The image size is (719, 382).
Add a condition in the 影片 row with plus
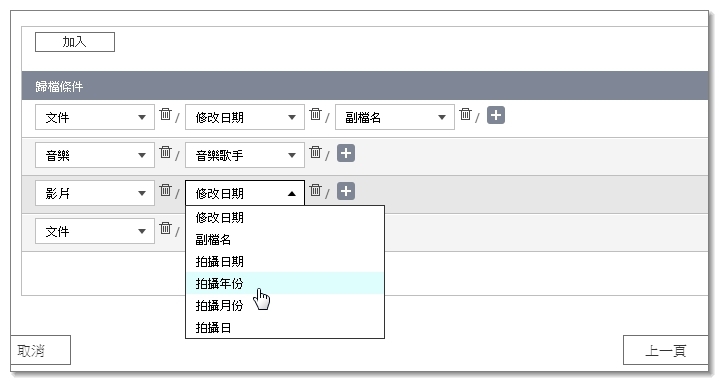tap(346, 191)
